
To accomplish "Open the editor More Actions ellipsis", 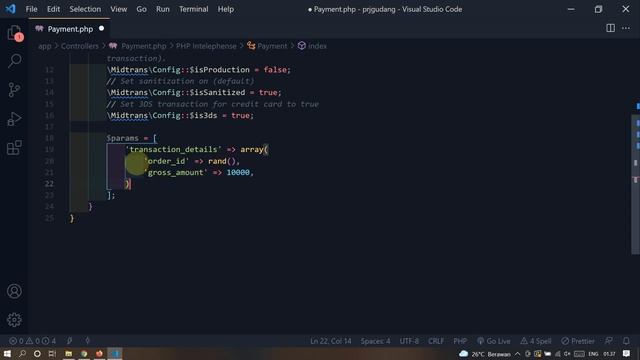I will click(626, 28).
